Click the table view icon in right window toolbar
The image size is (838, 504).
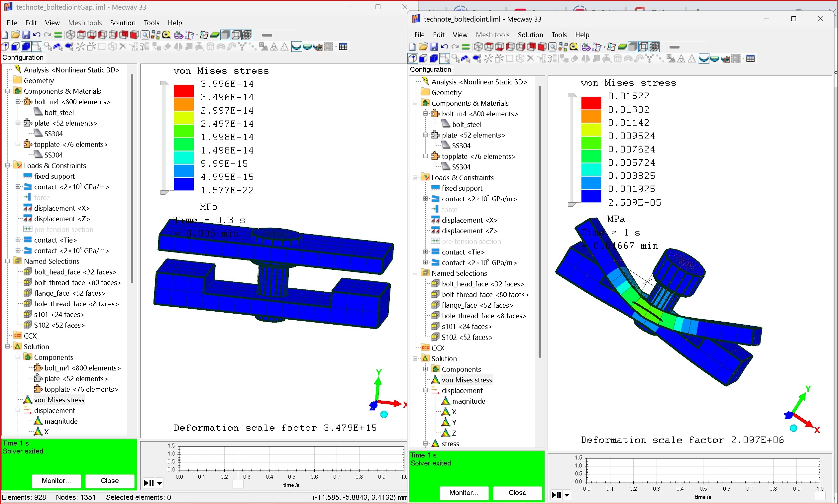point(750,59)
